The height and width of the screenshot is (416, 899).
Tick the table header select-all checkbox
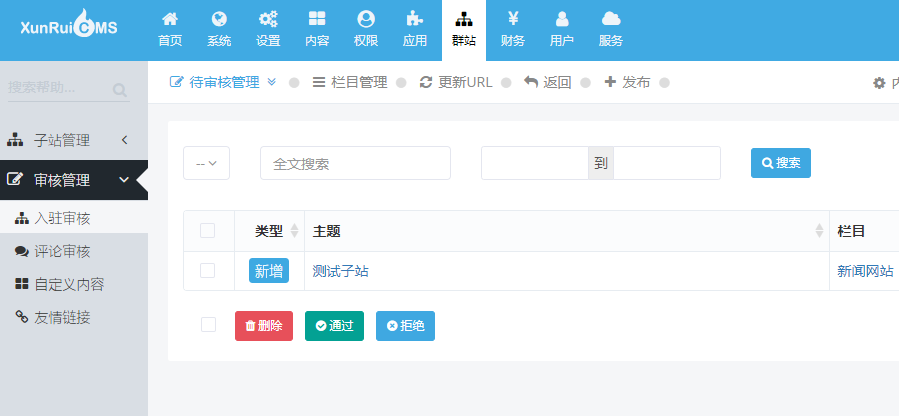point(208,231)
